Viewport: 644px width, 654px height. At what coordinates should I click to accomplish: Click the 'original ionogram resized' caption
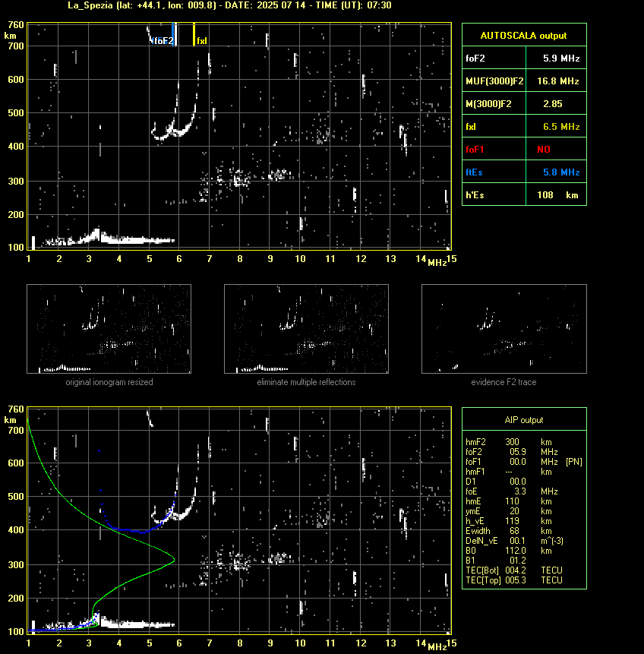[x=109, y=382]
